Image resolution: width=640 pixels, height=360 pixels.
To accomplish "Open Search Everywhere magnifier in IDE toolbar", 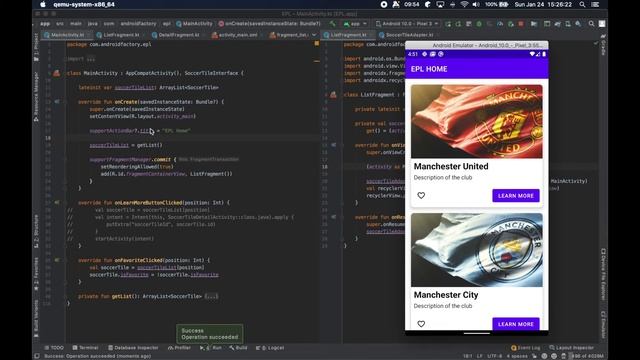I will pyautogui.click(x=591, y=24).
